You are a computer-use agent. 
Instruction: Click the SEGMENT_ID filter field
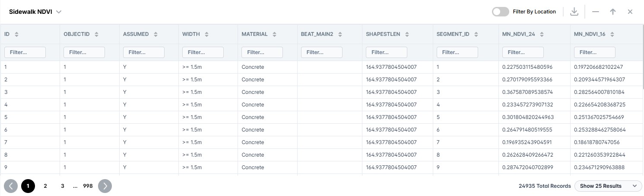457,52
